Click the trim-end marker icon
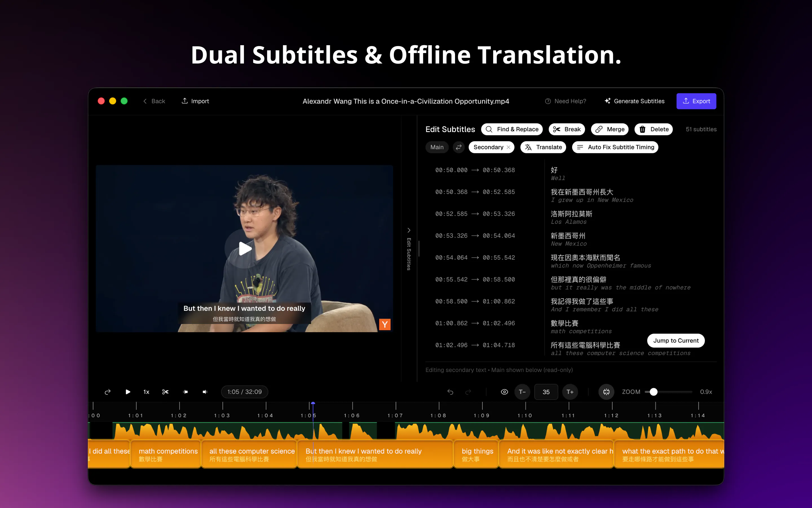This screenshot has height=508, width=812. tap(205, 392)
